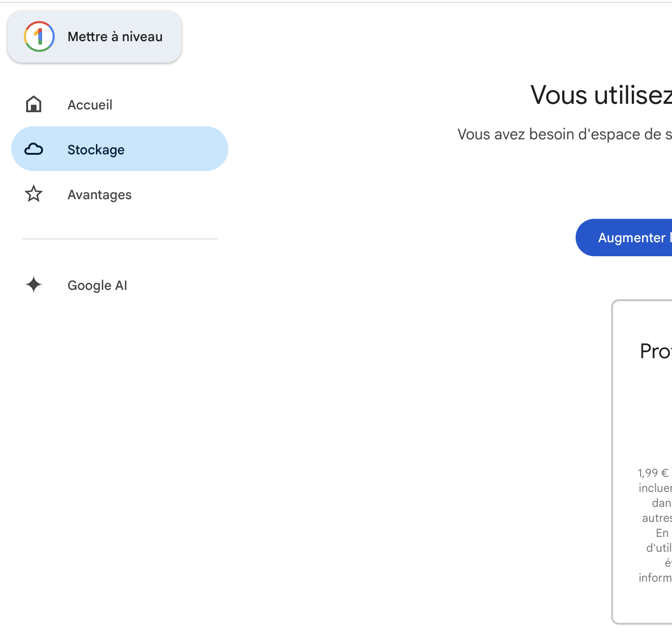This screenshot has width=672, height=635.
Task: Click the "Pro" plan title text
Action: [655, 351]
